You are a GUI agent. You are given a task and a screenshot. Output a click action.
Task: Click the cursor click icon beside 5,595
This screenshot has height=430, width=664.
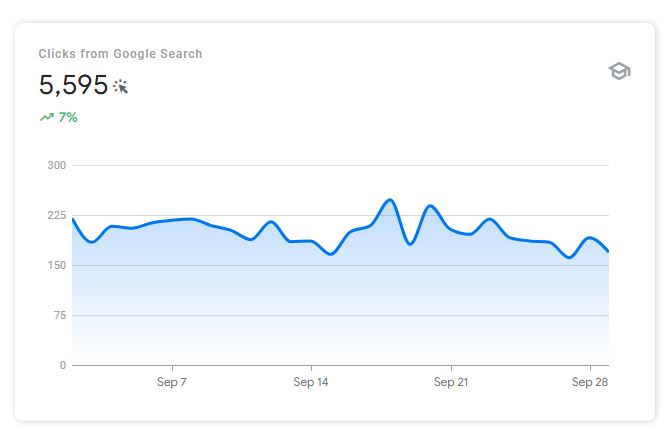tap(121, 87)
